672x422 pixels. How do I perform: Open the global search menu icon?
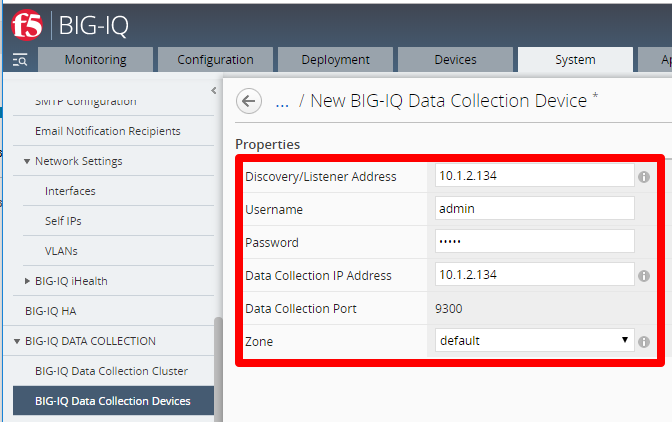20,60
